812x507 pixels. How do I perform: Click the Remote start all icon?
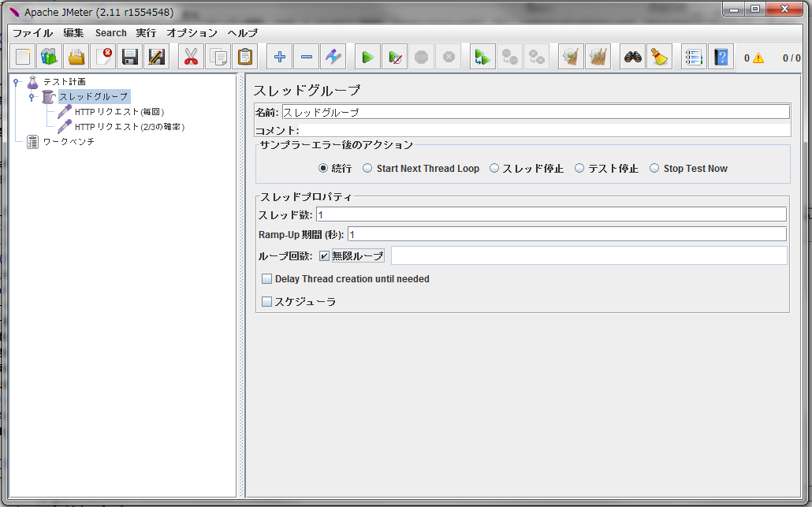click(x=482, y=57)
